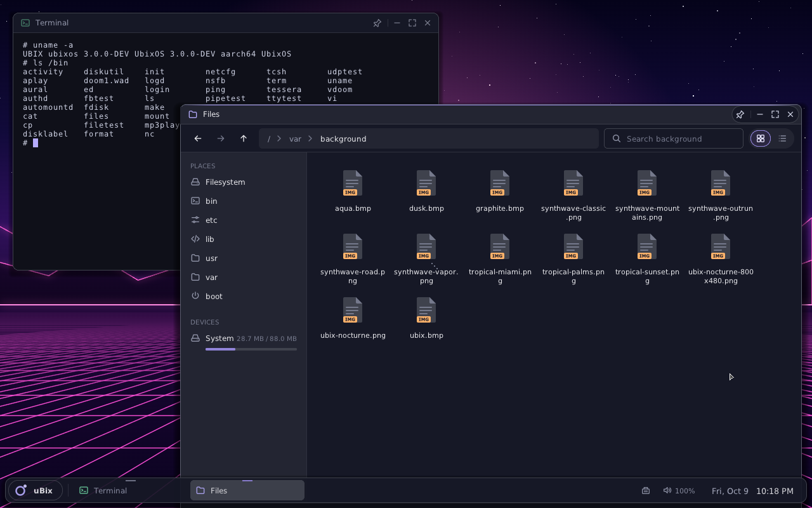Screen dimensions: 812x508
Task: Select the ubix-nocturne.png file icon
Action: click(x=353, y=310)
